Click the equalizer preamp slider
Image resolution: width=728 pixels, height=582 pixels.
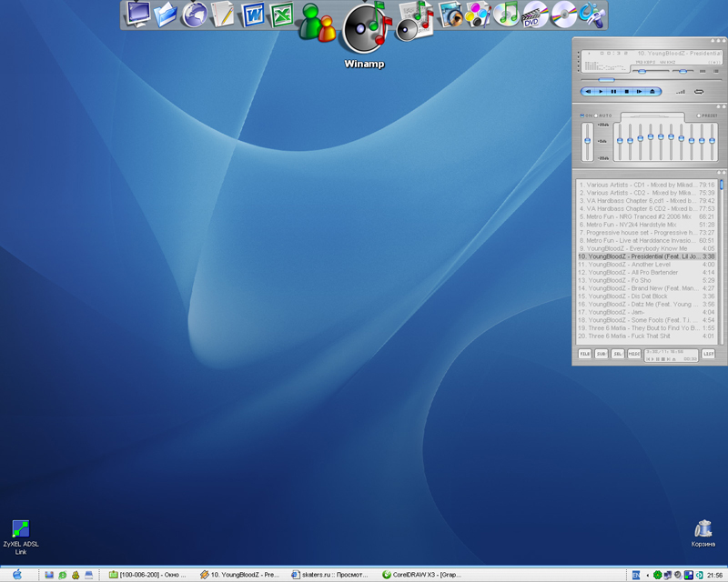(588, 139)
